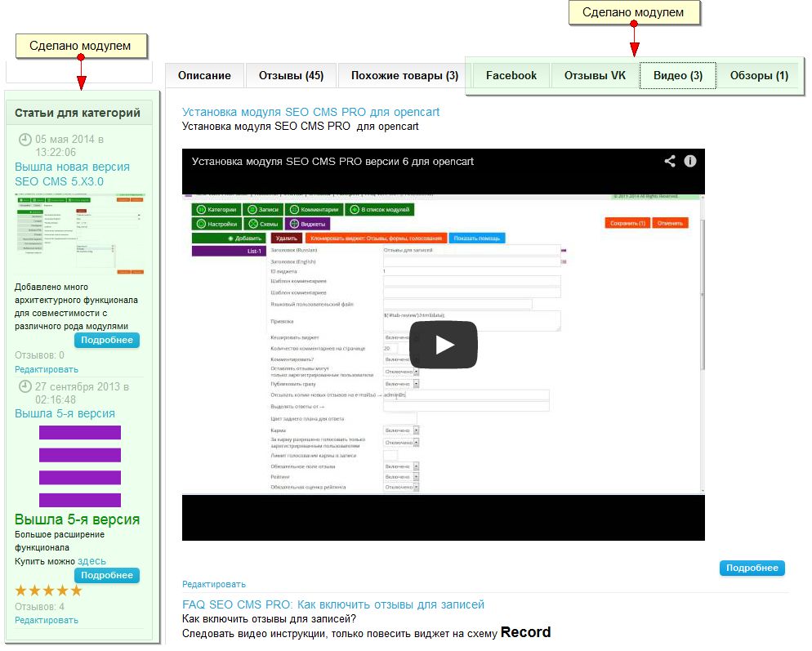Select the Facebook tab
Image resolution: width=812 pixels, height=651 pixels.
(511, 76)
